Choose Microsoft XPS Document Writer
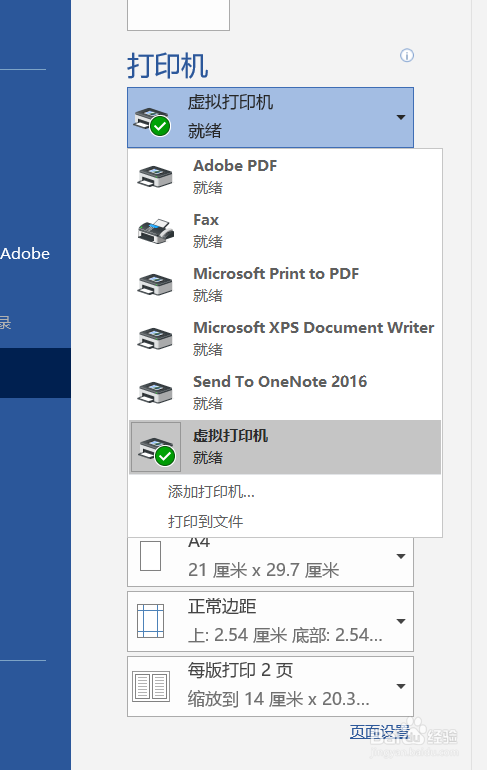This screenshot has width=487, height=770. (285, 339)
